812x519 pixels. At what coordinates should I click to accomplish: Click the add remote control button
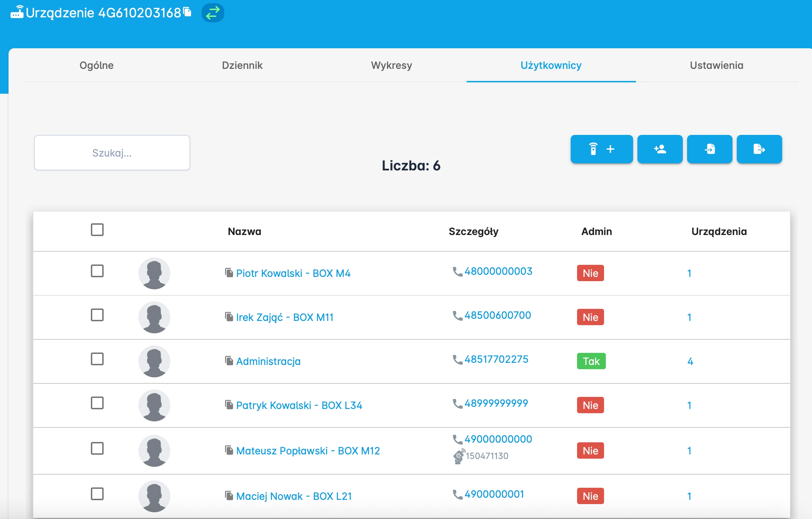tap(602, 149)
